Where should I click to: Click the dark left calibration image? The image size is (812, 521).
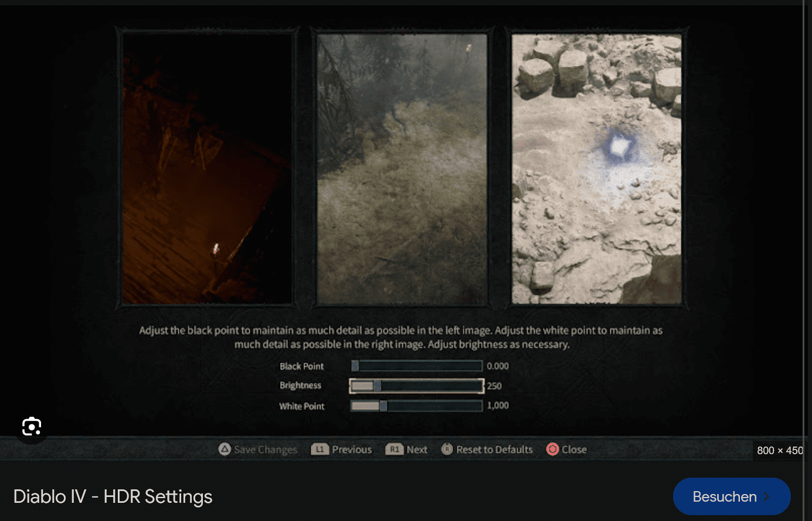[x=207, y=169]
